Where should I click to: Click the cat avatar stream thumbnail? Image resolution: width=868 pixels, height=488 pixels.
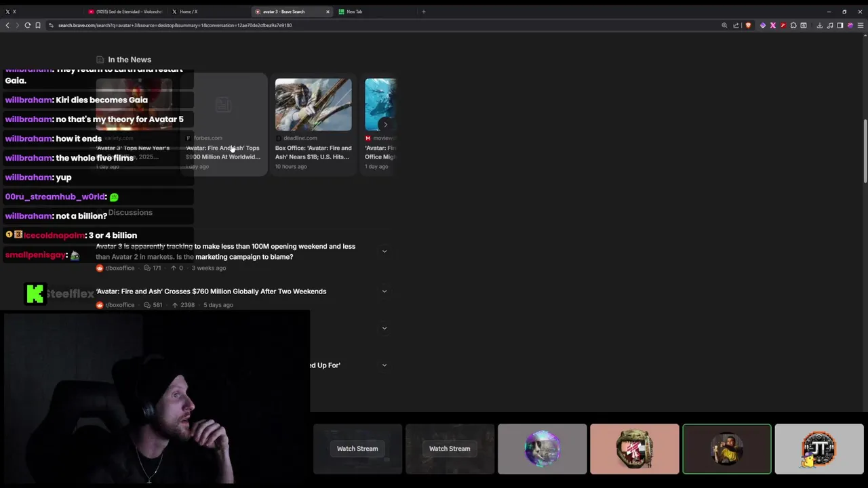tap(542, 449)
